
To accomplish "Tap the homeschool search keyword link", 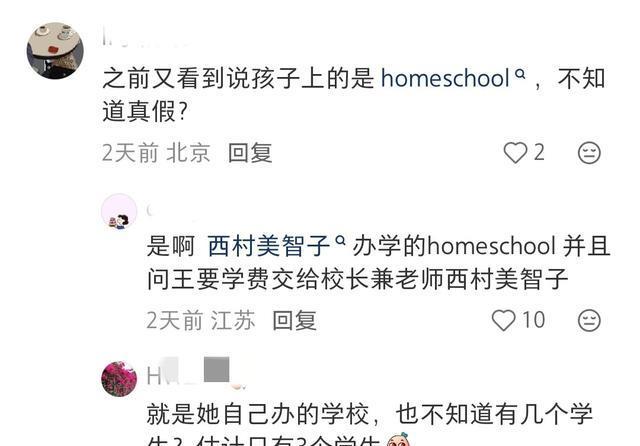I will pos(445,78).
